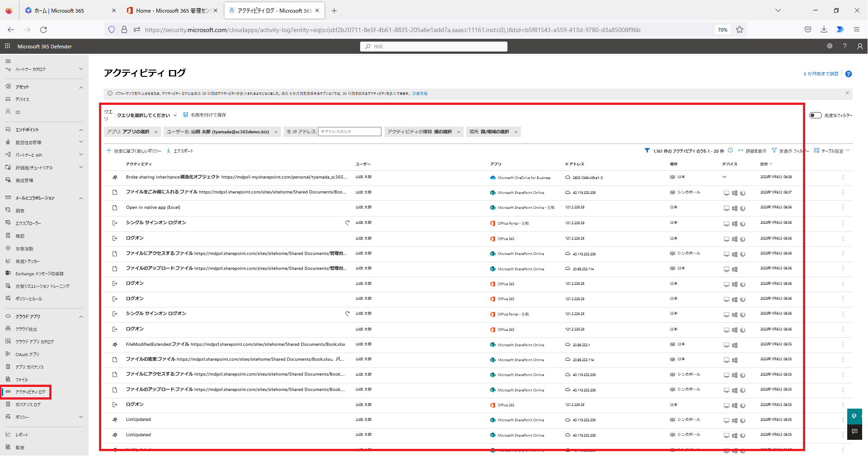The height and width of the screenshot is (457, 868).
Task: Click the レポート chart icon
Action: [8, 434]
